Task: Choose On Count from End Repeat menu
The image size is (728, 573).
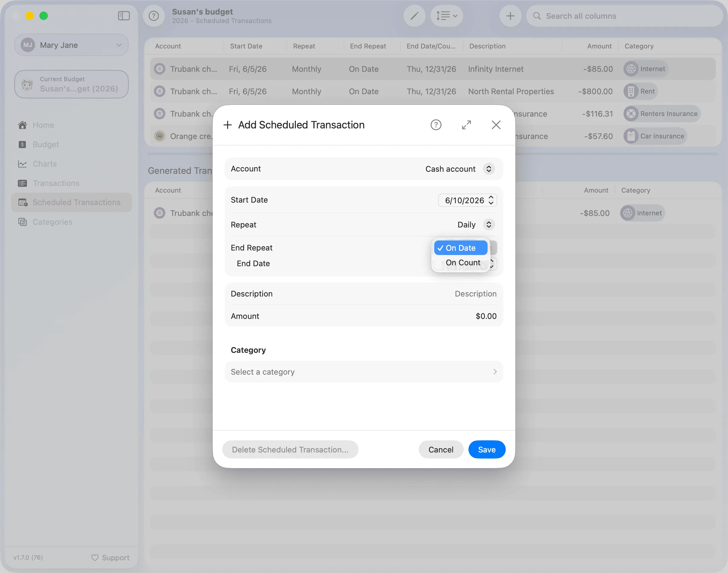Action: click(x=461, y=263)
